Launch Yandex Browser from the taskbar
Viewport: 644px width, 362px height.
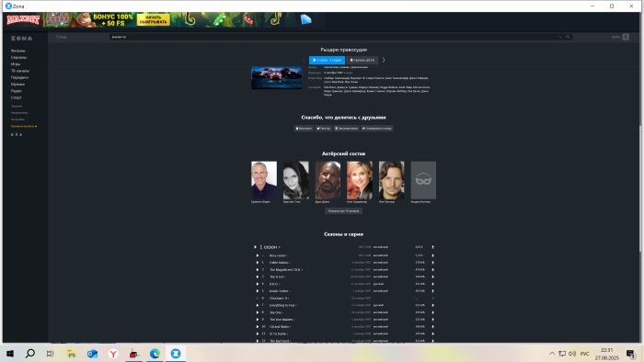tap(113, 354)
